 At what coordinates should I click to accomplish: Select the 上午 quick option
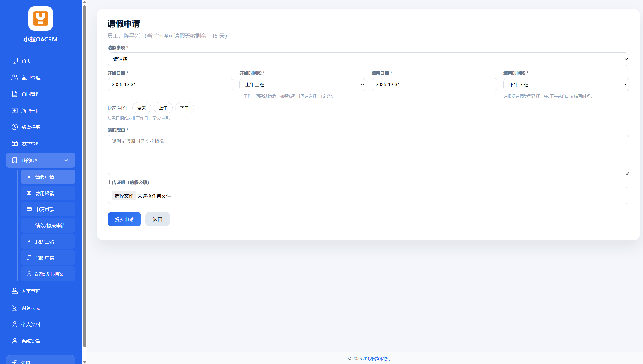click(x=163, y=108)
